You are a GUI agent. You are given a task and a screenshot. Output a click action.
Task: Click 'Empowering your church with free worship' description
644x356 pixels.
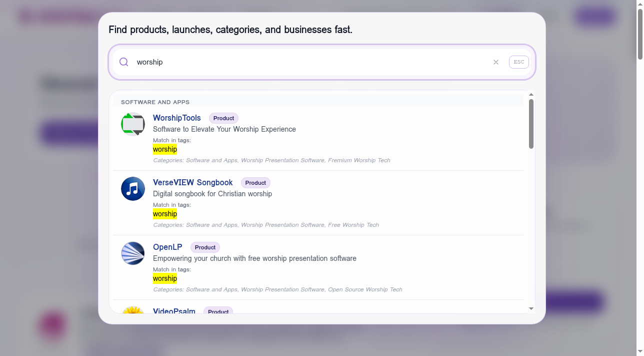click(x=254, y=258)
